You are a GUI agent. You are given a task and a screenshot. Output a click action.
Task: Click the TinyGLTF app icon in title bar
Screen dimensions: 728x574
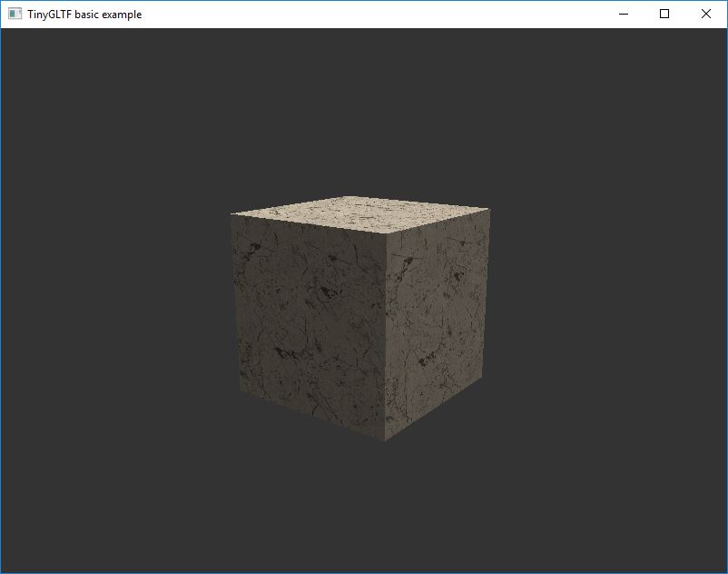click(x=15, y=14)
